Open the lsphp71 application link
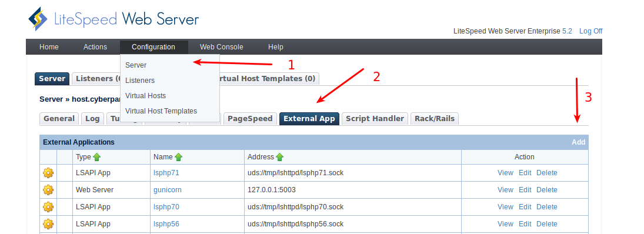 coord(166,173)
